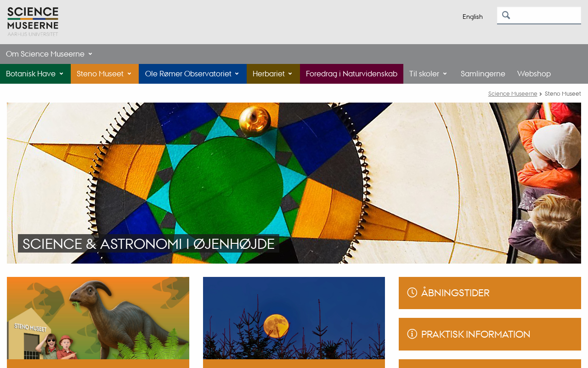Expand the Herbariet submenu chevron

coord(290,74)
